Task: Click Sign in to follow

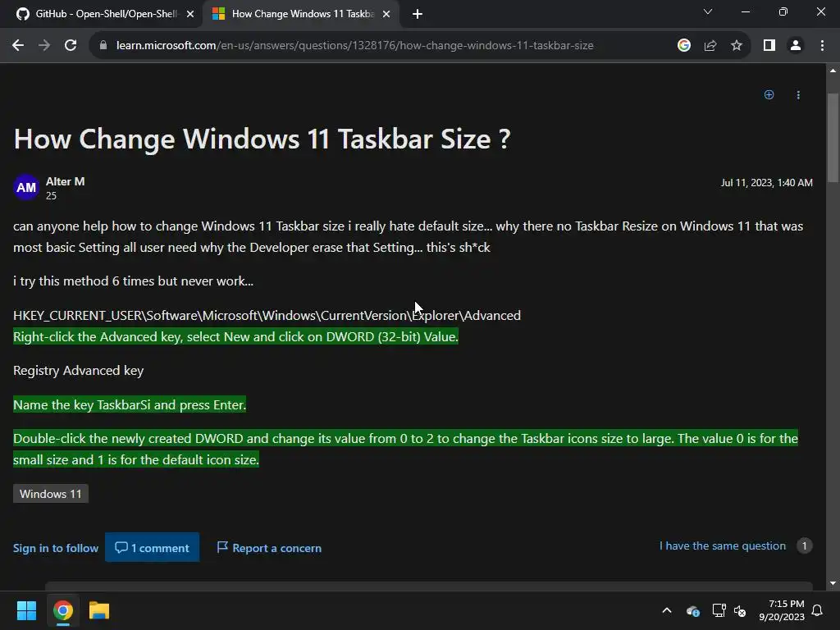Action: pyautogui.click(x=56, y=548)
